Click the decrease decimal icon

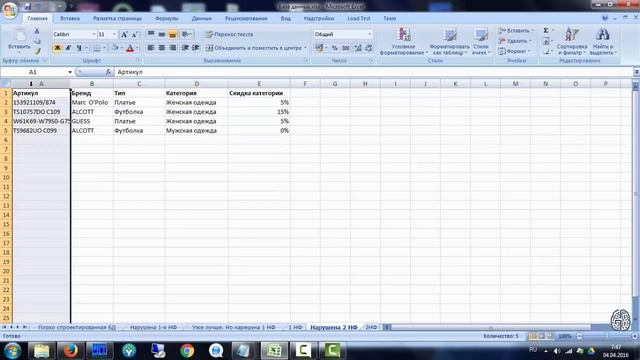click(x=368, y=48)
